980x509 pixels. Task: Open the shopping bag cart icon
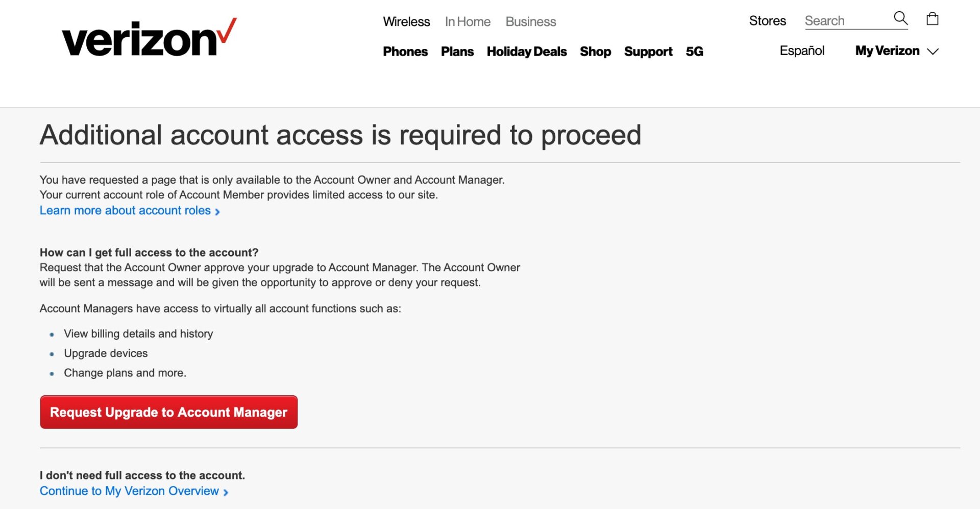pyautogui.click(x=932, y=19)
